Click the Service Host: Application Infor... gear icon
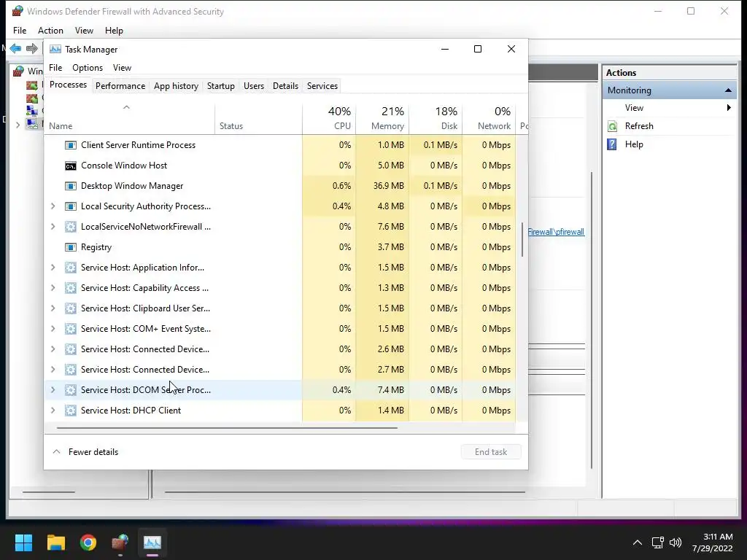This screenshot has width=747, height=560. [71, 268]
